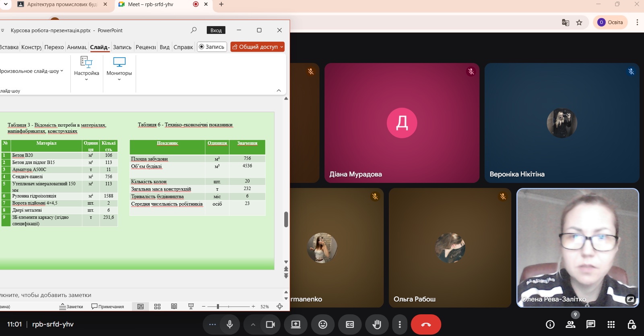Image resolution: width=644 pixels, height=336 pixels.
Task: Click the raise hand icon in Meet
Action: [377, 324]
